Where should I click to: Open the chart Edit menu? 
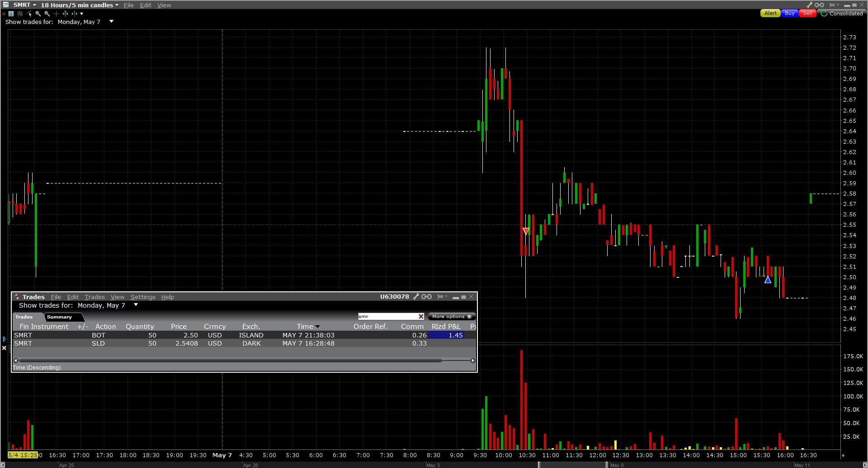[x=146, y=5]
